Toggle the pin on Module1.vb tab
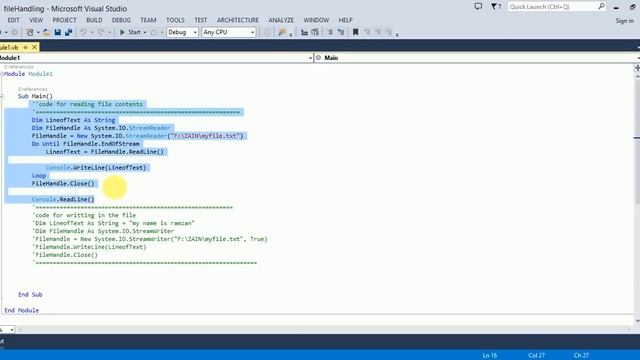 (25, 47)
